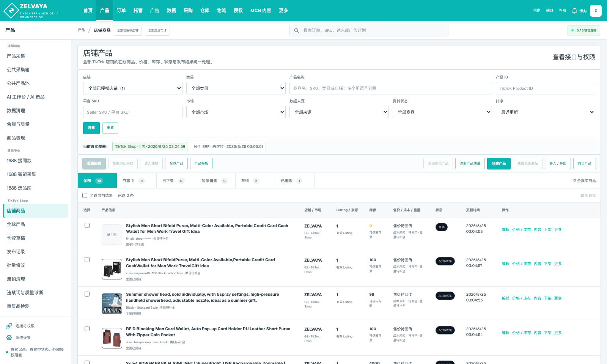607x364 pixels.
Task: Open the 排序 最近更新 dropdown
Action: [546, 112]
